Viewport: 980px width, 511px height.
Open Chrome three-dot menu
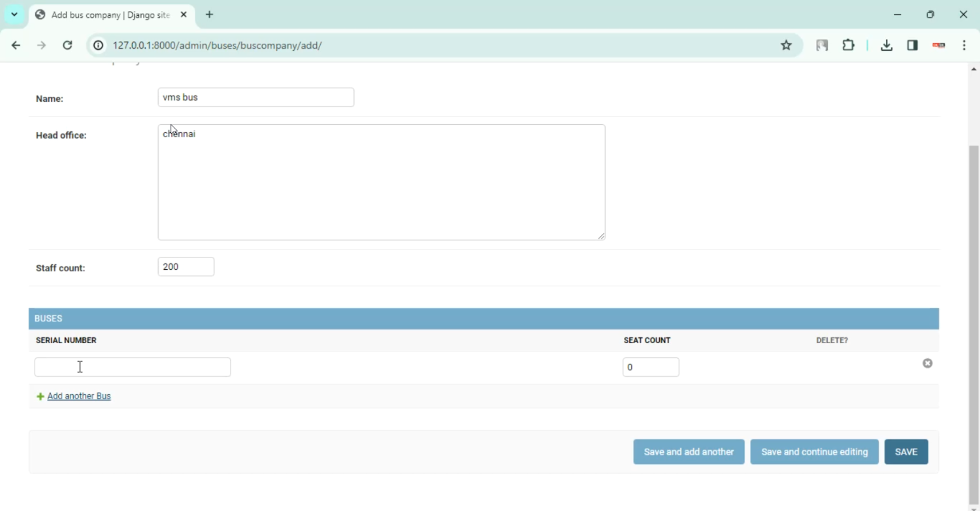click(x=964, y=45)
